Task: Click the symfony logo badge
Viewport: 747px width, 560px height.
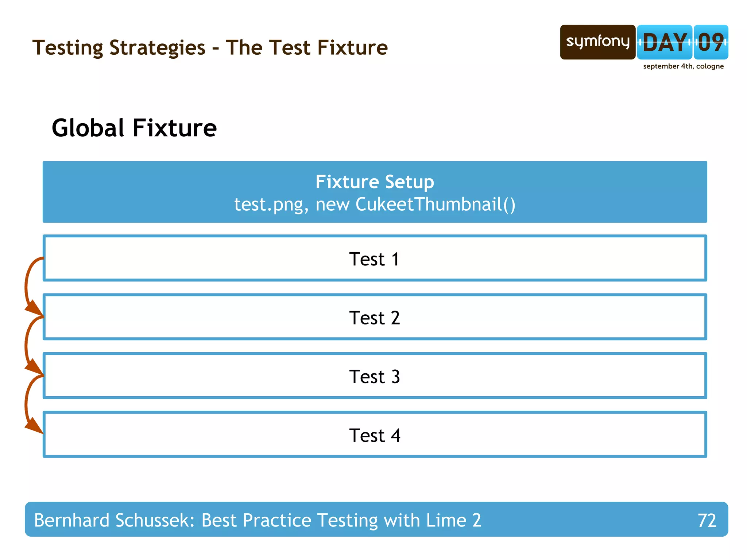Action: [597, 42]
